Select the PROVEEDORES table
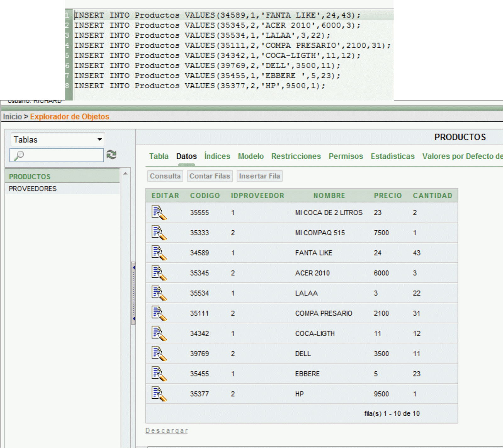The image size is (503, 448). [x=32, y=188]
